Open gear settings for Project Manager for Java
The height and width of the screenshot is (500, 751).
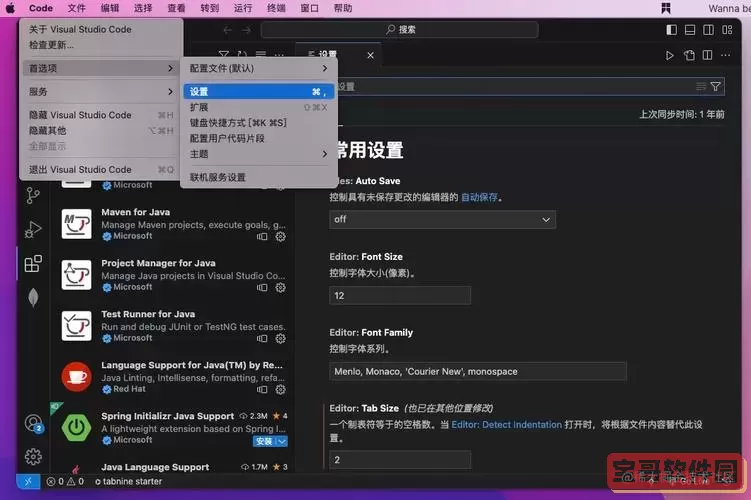tap(281, 287)
